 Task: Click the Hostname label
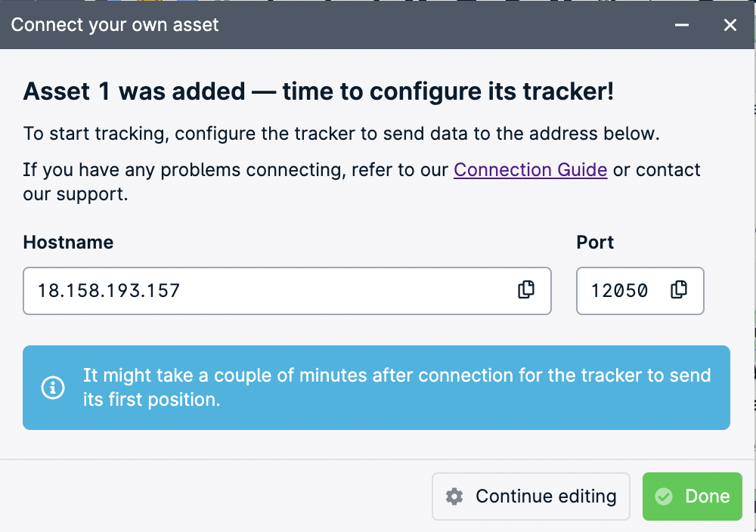click(69, 243)
